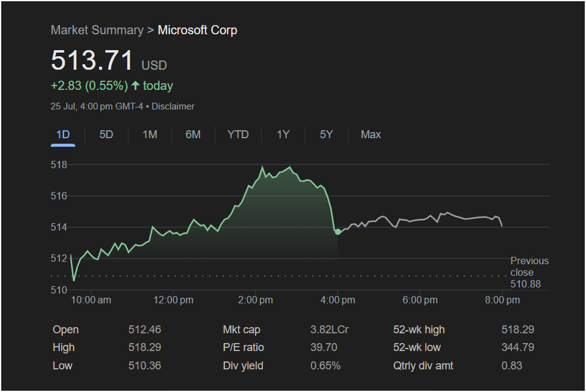Click the USD currency label

tap(154, 65)
